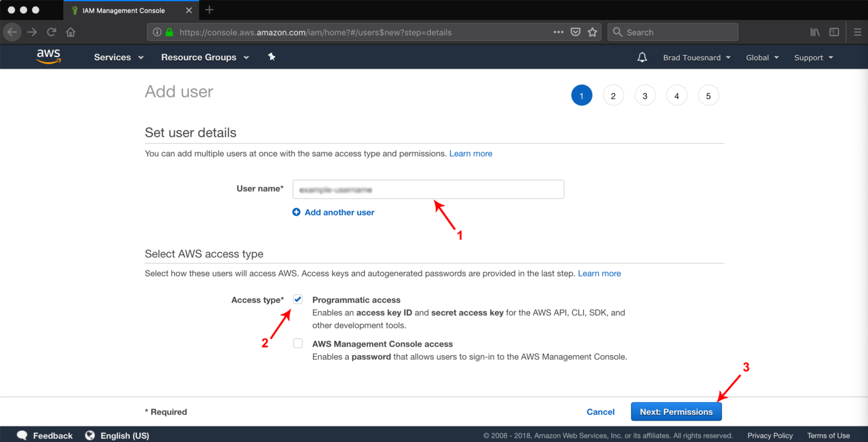Click the green padlock security icon
The image size is (868, 442).
tap(169, 32)
